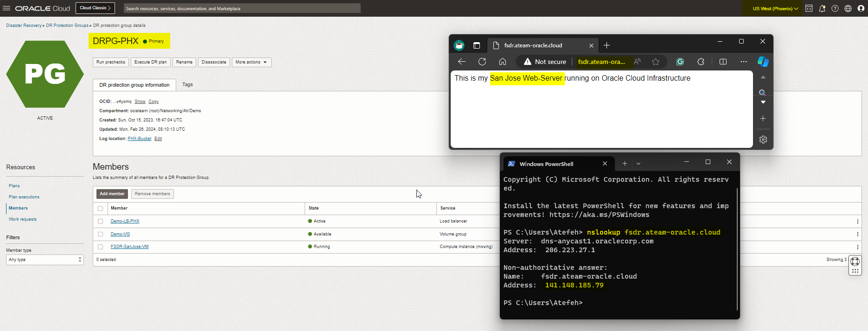Click the help question mark icon
Image resolution: width=868 pixels, height=331 pixels.
(835, 8)
